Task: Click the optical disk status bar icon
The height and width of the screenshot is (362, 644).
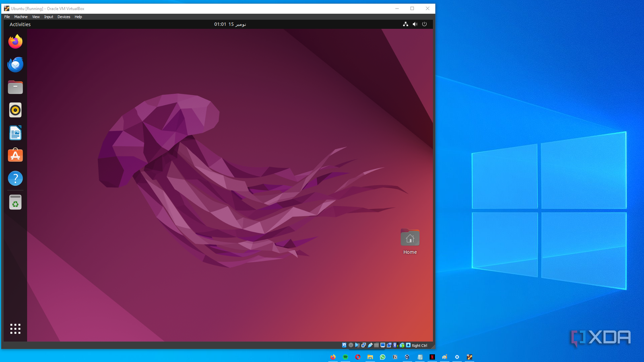Action: (x=351, y=345)
